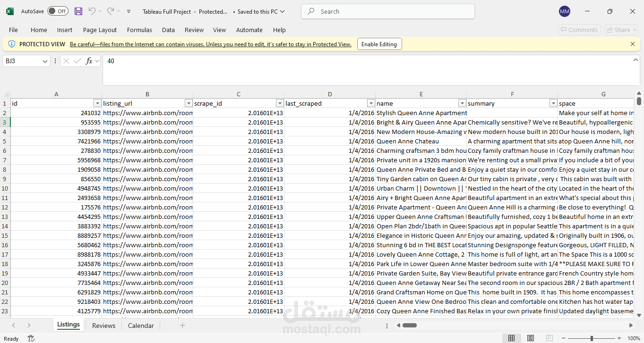Click the formula bar Cancel X icon
Viewport: 644px width, 343px height.
[x=66, y=61]
